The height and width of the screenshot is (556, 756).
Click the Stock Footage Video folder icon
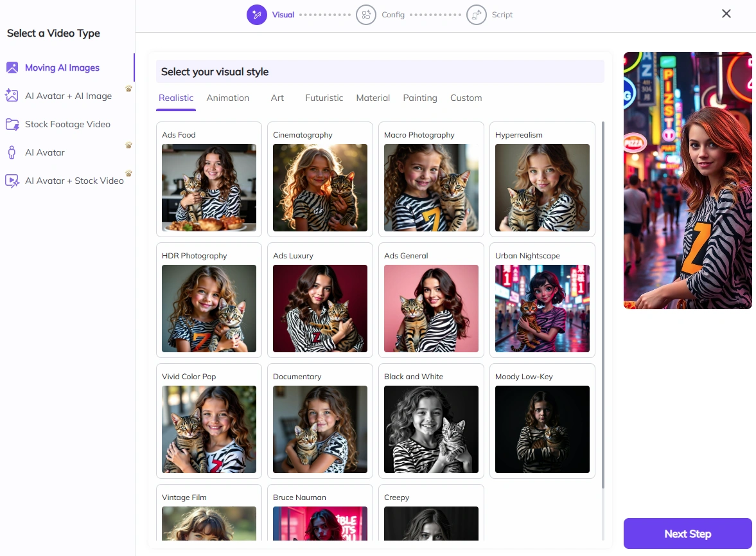point(12,124)
